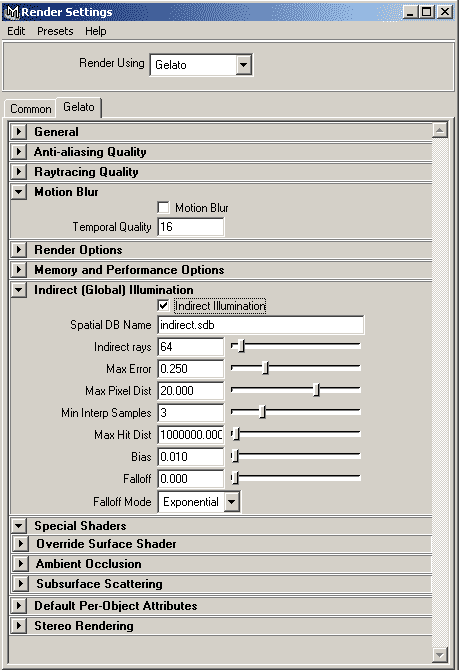Click the Min Interp Samples slider handle

pos(262,411)
